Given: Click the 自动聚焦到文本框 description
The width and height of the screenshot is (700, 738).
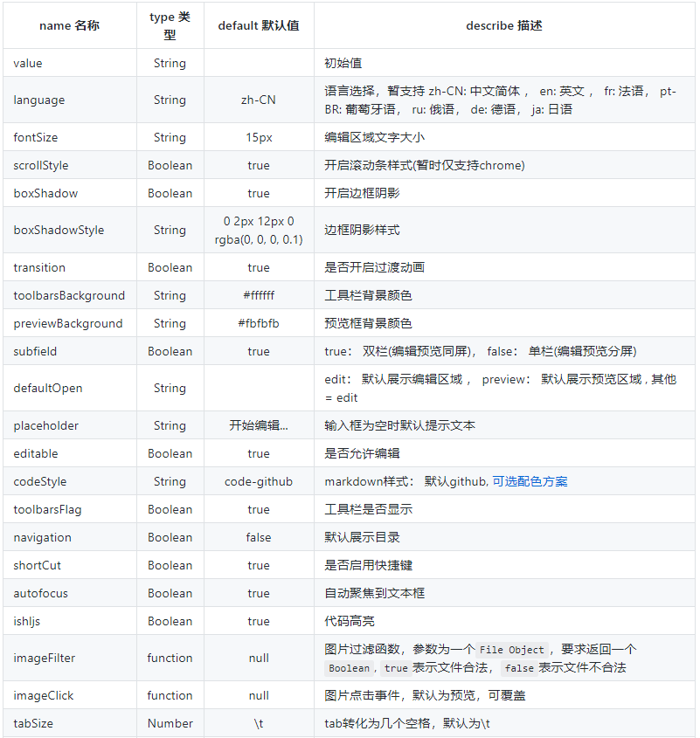Looking at the screenshot, I should (x=375, y=593).
